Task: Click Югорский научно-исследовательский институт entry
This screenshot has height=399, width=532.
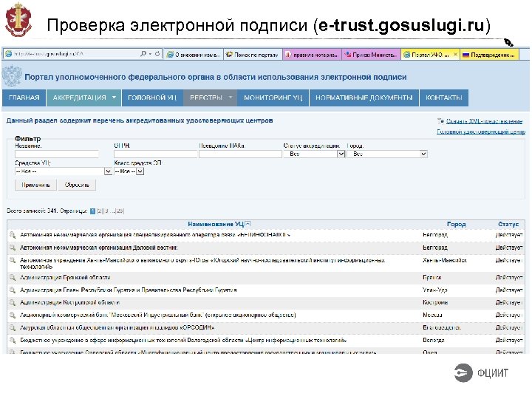Action: click(x=202, y=264)
